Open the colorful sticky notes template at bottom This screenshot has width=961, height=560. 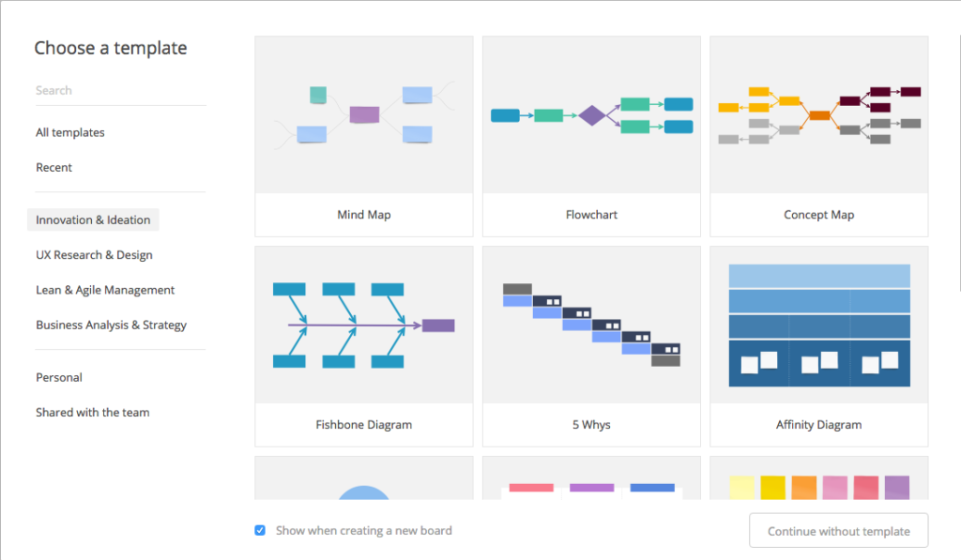[818, 477]
